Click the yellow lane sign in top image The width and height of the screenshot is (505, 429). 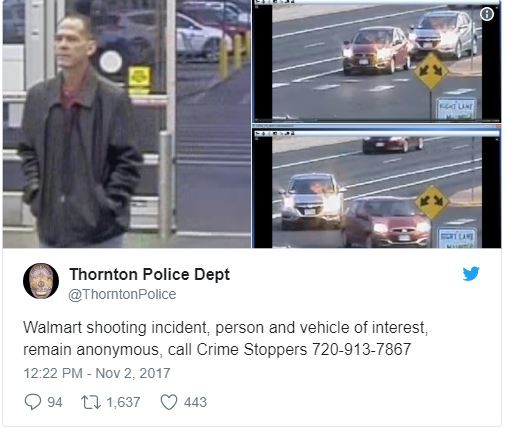431,71
